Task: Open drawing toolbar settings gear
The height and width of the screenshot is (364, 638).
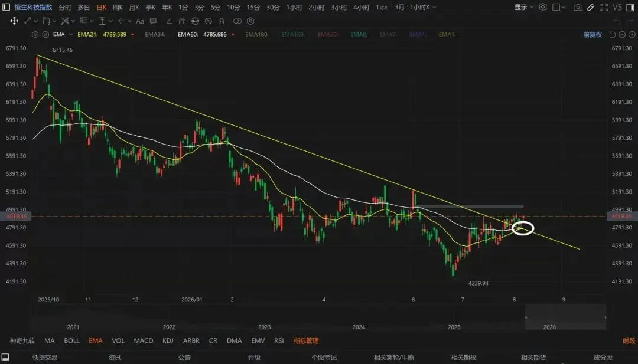Action: (x=250, y=21)
